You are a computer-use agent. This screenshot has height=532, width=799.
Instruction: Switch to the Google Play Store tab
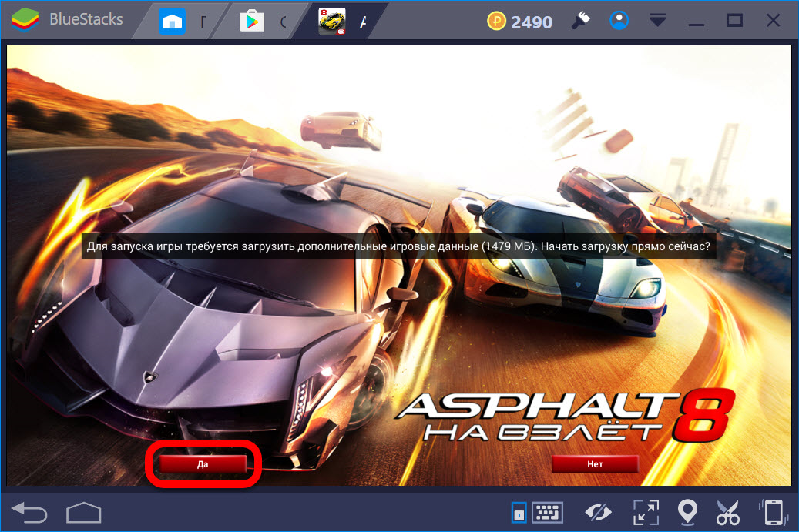pos(260,22)
